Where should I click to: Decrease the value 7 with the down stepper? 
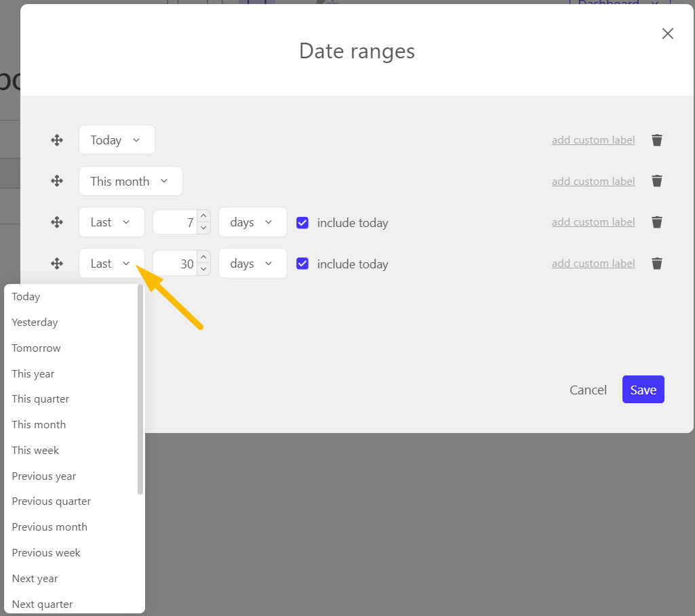(203, 228)
